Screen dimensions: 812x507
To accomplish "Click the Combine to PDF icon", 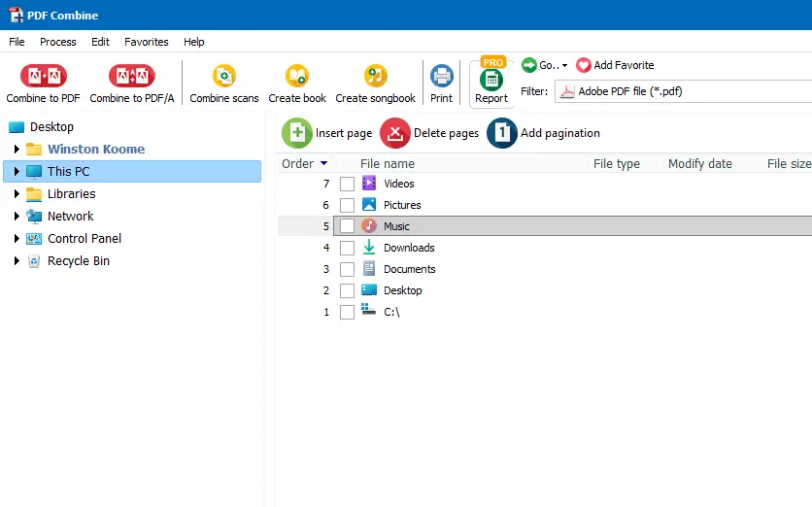I will (x=43, y=77).
